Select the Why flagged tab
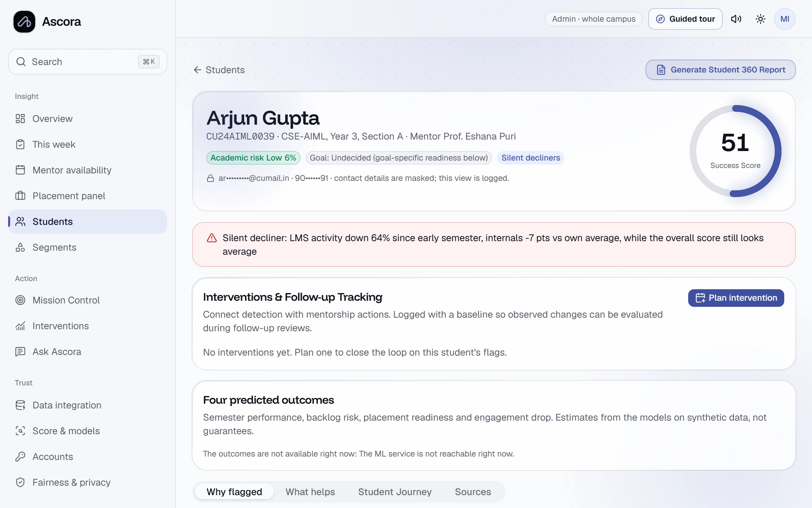Image resolution: width=812 pixels, height=508 pixels. click(234, 492)
